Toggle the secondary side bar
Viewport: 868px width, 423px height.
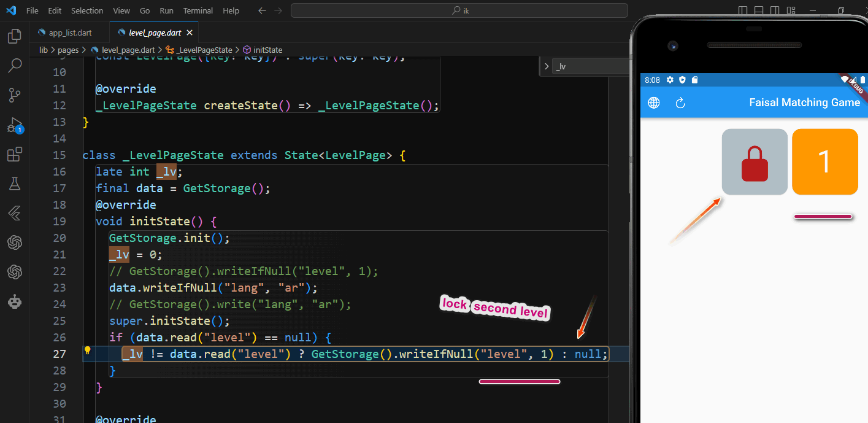tap(775, 10)
